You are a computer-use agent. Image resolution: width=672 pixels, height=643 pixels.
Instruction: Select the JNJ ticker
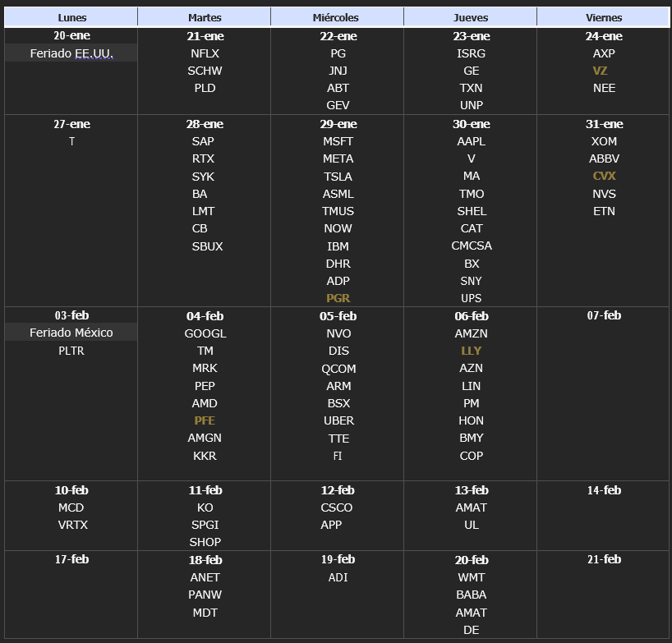point(338,71)
